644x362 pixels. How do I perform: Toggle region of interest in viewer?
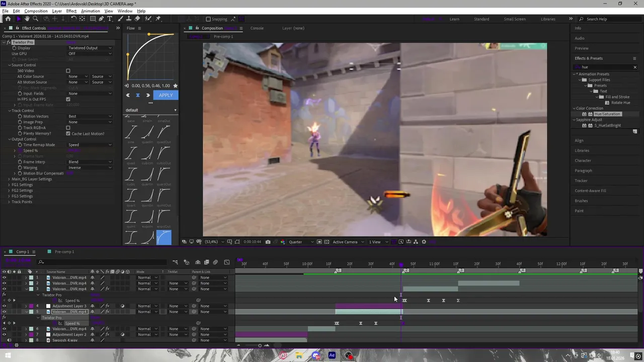click(x=319, y=242)
